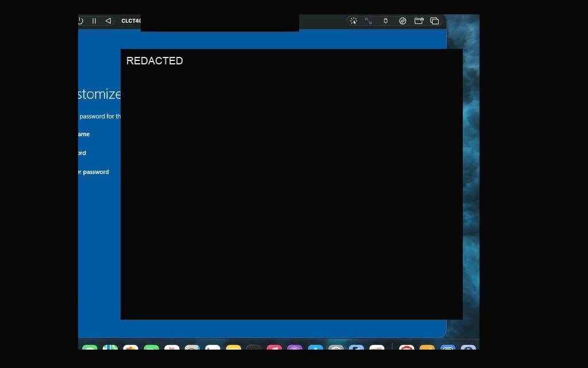Viewport: 588px width, 368px height.
Task: Click the overlapping windows view icon
Action: pos(435,21)
